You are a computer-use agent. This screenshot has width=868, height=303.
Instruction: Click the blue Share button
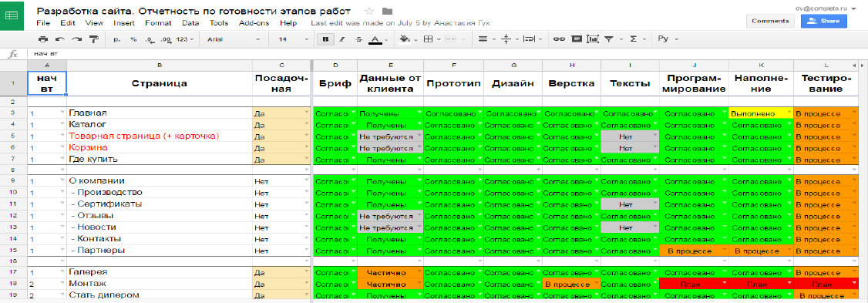click(824, 21)
